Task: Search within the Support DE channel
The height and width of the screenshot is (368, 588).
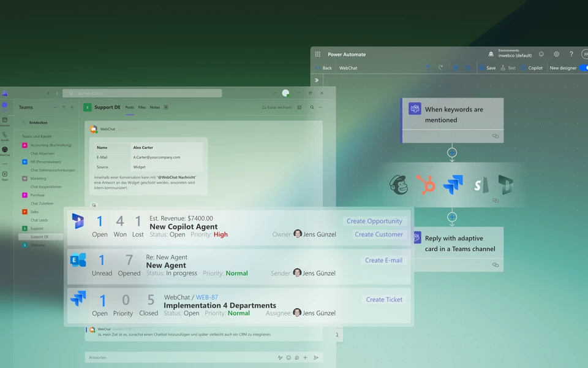Action: [x=312, y=107]
